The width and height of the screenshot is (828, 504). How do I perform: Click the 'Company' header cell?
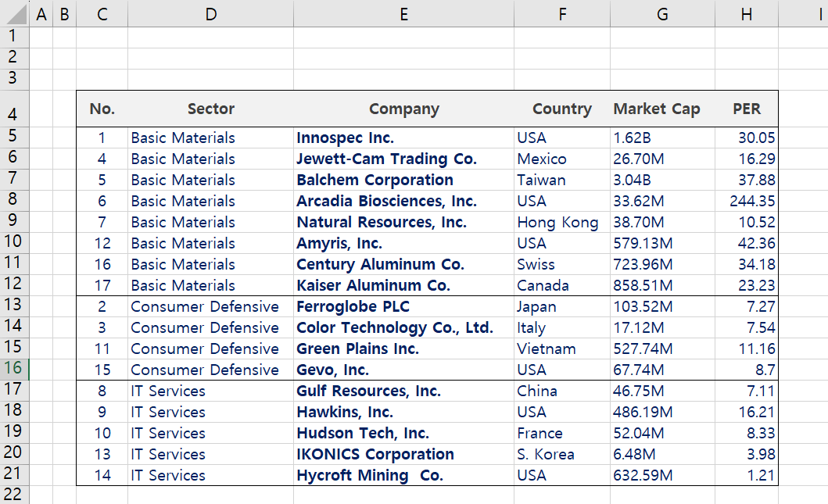(x=403, y=109)
